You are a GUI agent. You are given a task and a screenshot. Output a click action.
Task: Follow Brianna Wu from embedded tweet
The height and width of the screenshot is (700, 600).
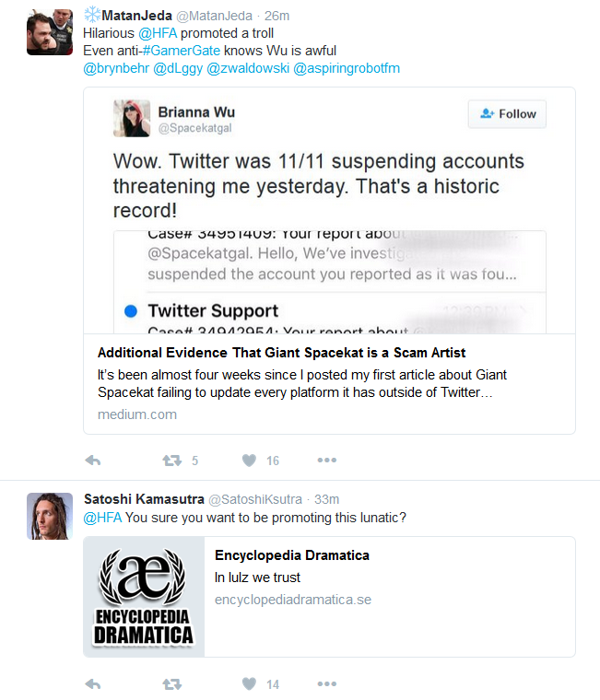[507, 114]
